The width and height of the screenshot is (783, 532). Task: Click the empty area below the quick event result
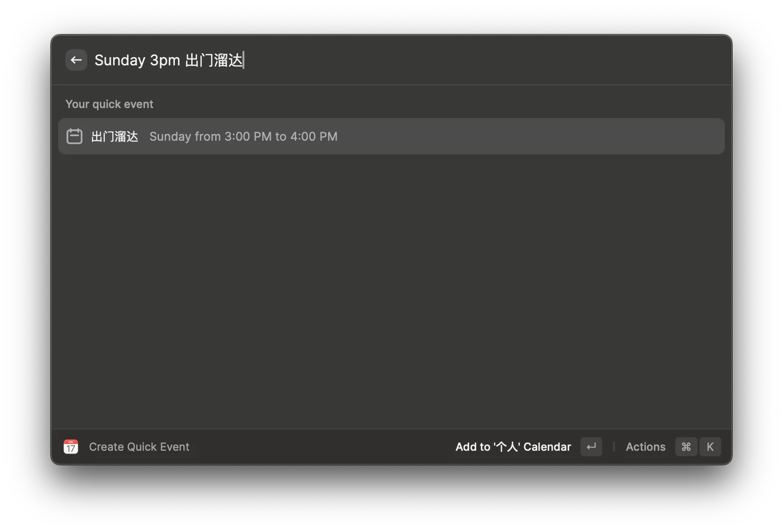391,291
